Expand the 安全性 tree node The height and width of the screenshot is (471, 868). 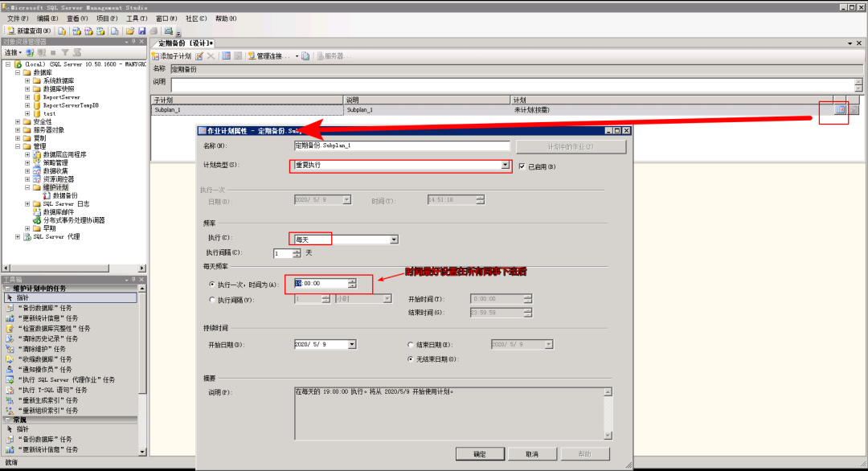18,121
